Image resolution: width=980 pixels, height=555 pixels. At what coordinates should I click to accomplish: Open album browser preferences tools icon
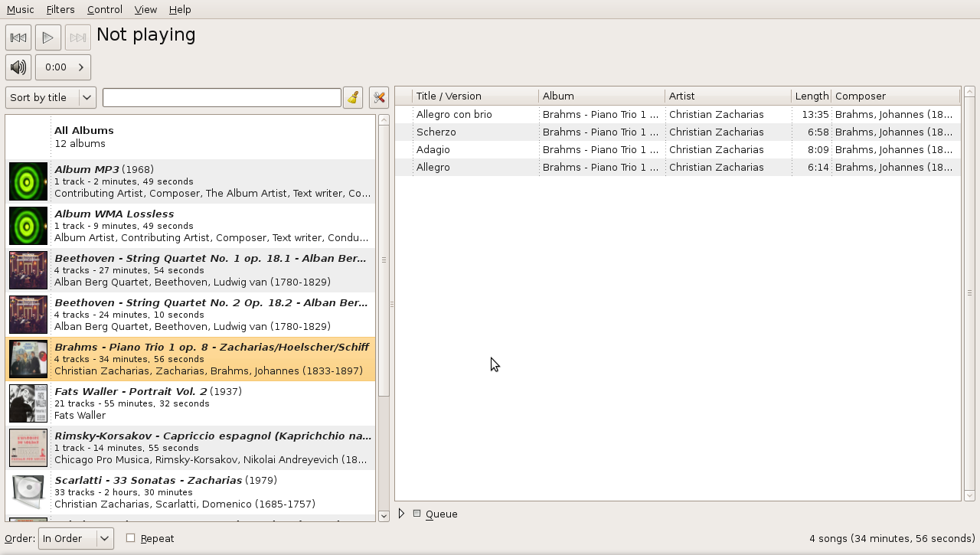click(379, 98)
